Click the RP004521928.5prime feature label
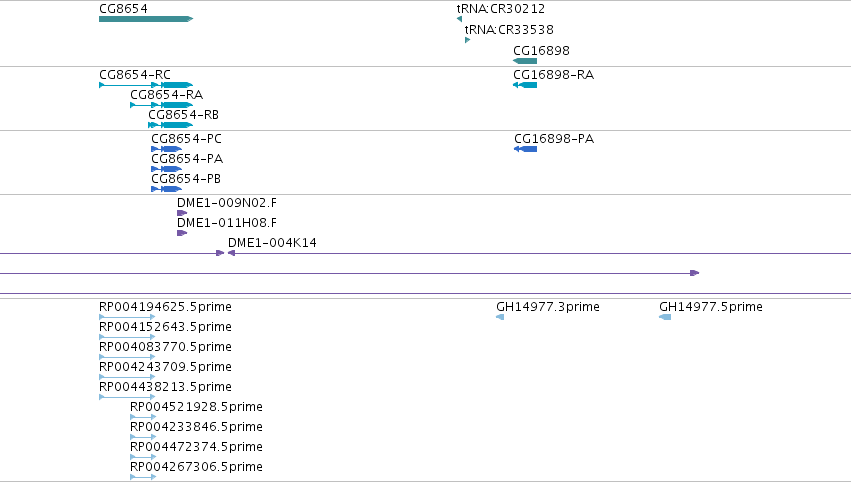 196,407
